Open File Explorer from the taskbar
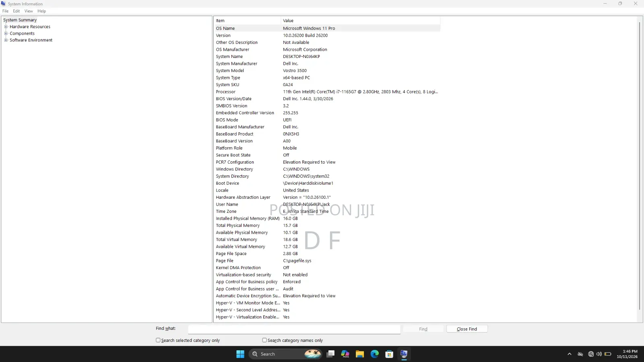 click(x=360, y=354)
